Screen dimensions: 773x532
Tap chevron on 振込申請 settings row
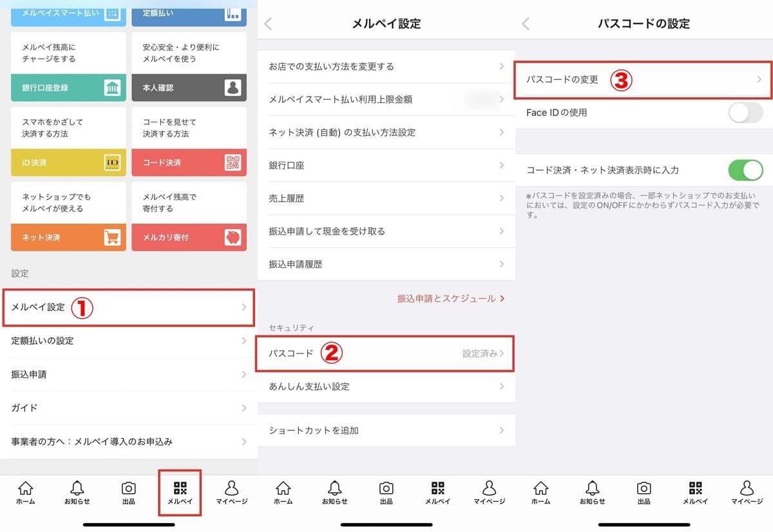(x=244, y=375)
